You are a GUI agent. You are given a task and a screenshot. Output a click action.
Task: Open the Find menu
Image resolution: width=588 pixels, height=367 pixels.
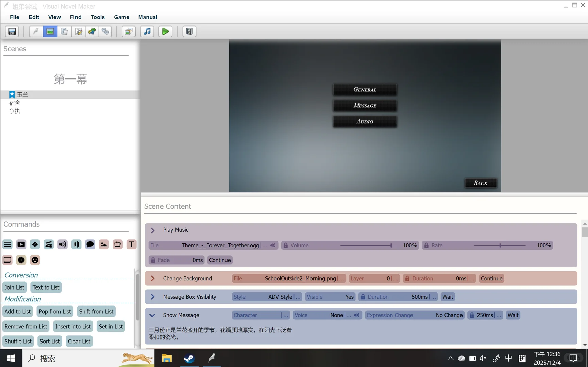[x=75, y=17]
